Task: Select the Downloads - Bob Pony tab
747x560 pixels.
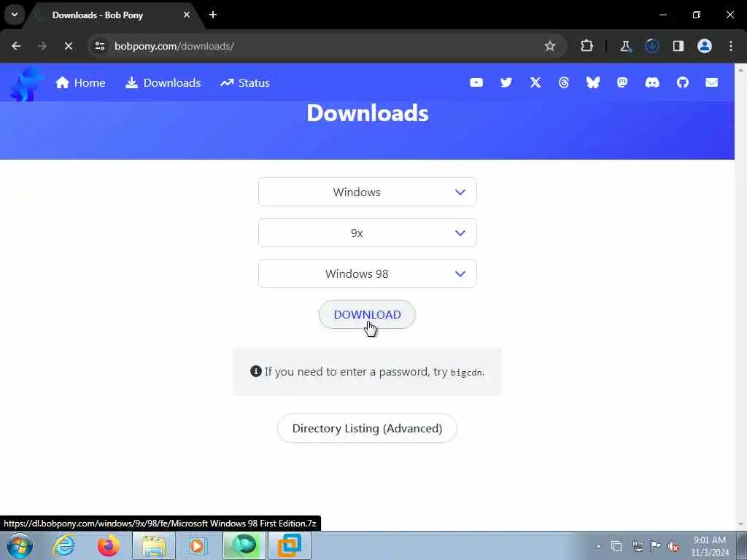Action: (113, 15)
